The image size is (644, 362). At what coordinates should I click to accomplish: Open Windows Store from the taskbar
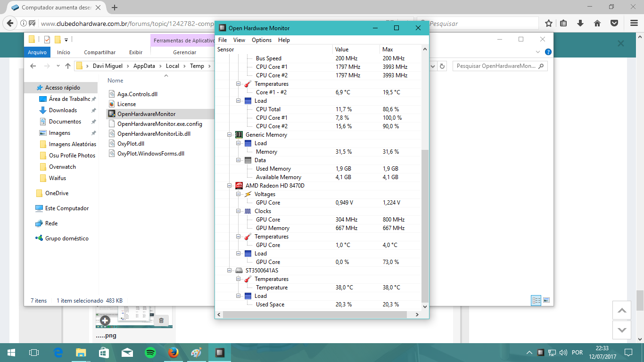[104, 353]
